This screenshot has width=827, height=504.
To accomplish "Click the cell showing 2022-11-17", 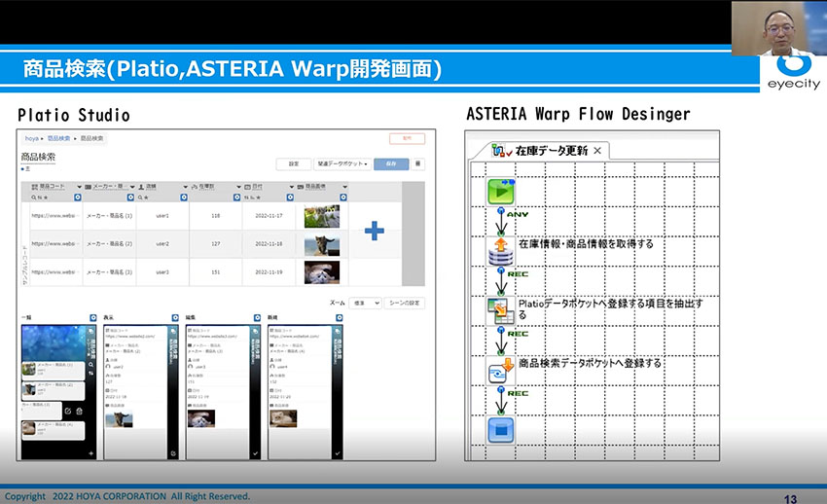I will (x=269, y=216).
